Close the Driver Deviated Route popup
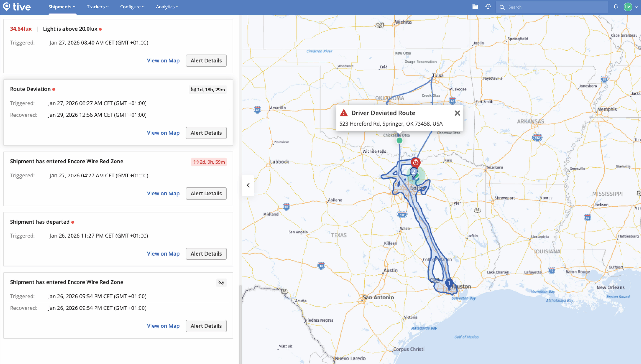This screenshot has width=641, height=364. [x=457, y=113]
